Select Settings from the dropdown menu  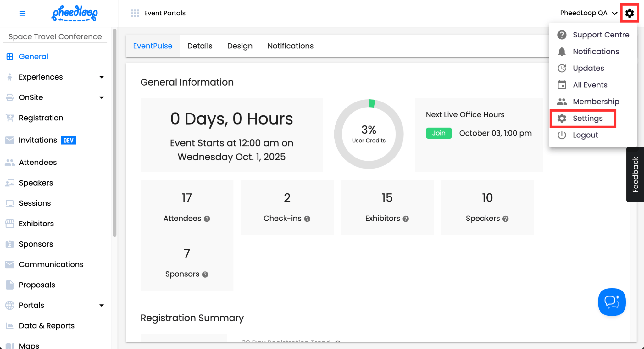pos(587,118)
